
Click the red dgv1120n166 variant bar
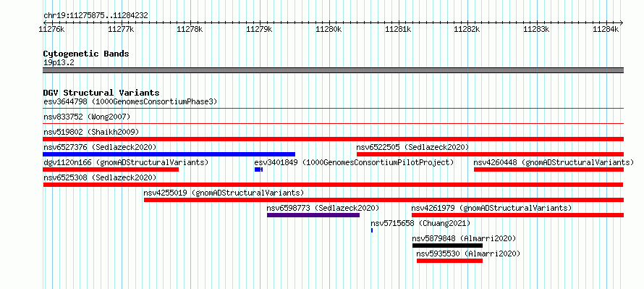[111, 169]
